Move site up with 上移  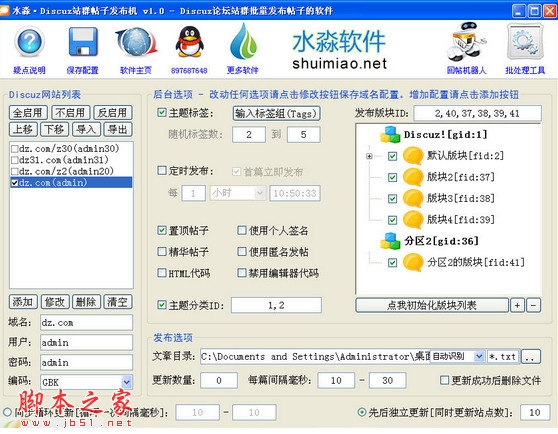(x=23, y=129)
